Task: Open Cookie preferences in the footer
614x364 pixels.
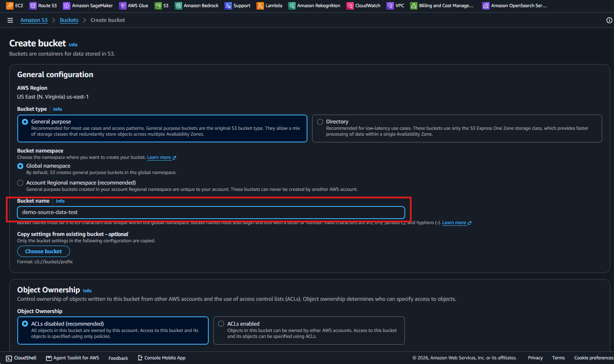Action: [594, 358]
